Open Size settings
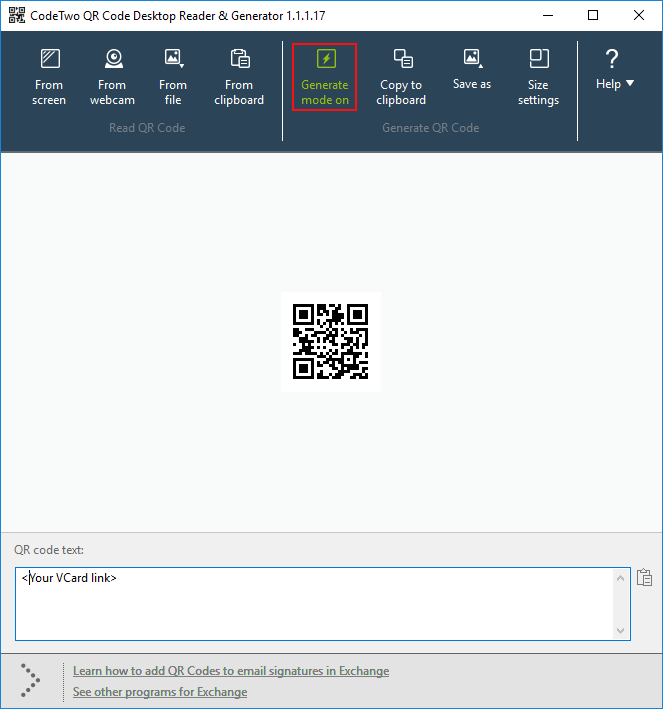This screenshot has height=709, width=663. tap(538, 77)
